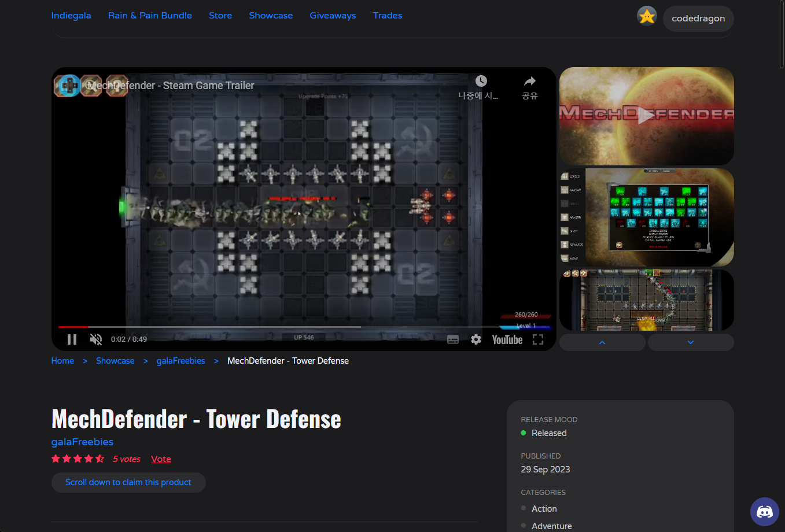This screenshot has width=785, height=532.
Task: Select the gameplay explosion screenshot thumbnail
Action: 647,300
